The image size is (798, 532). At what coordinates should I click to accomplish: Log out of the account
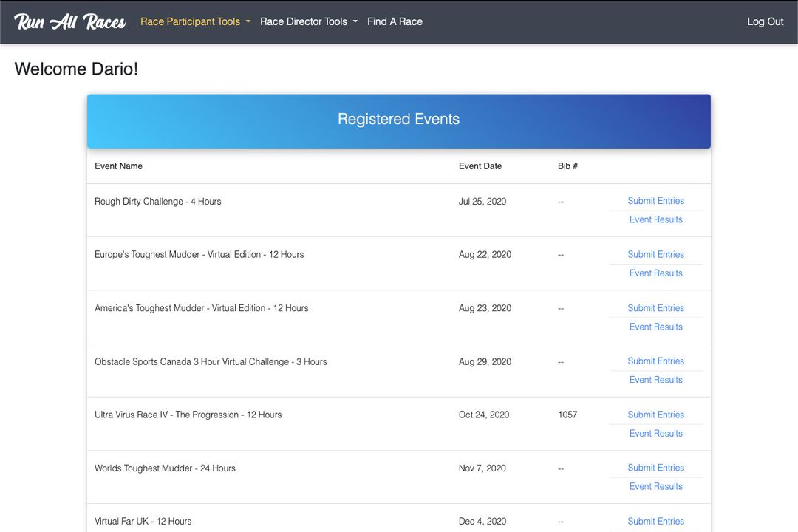pos(765,21)
